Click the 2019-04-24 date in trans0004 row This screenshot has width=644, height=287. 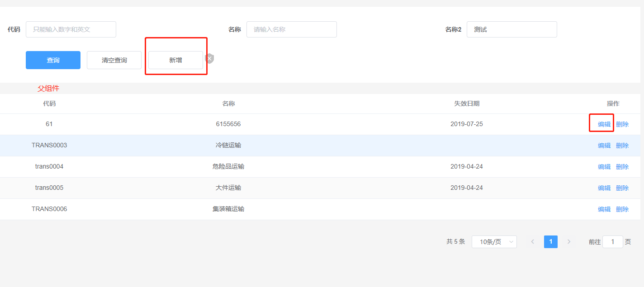[467, 166]
